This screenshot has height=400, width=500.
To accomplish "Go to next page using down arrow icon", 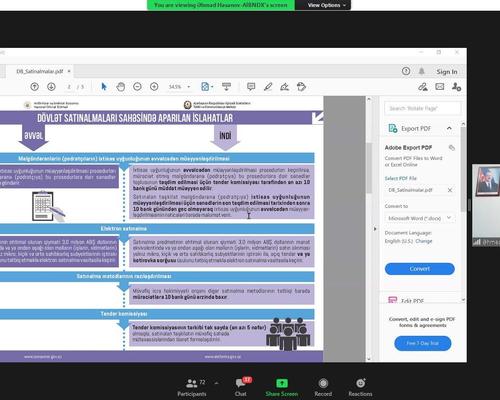I will tap(51, 87).
